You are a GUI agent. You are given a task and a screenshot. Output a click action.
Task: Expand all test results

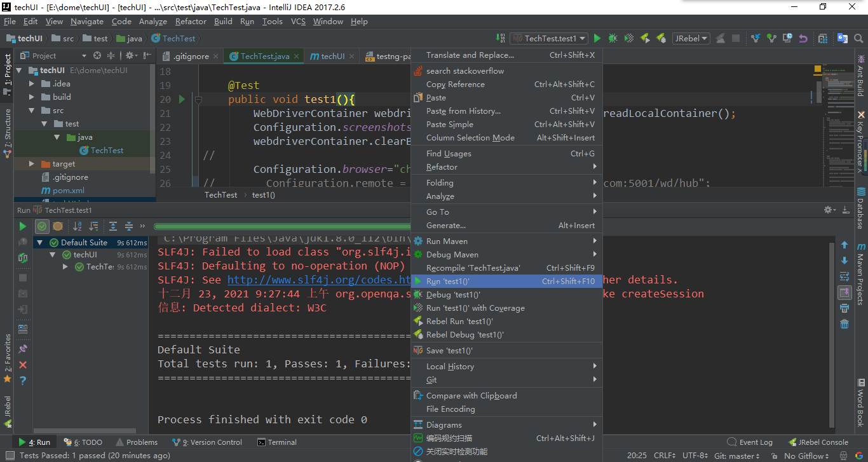click(113, 226)
